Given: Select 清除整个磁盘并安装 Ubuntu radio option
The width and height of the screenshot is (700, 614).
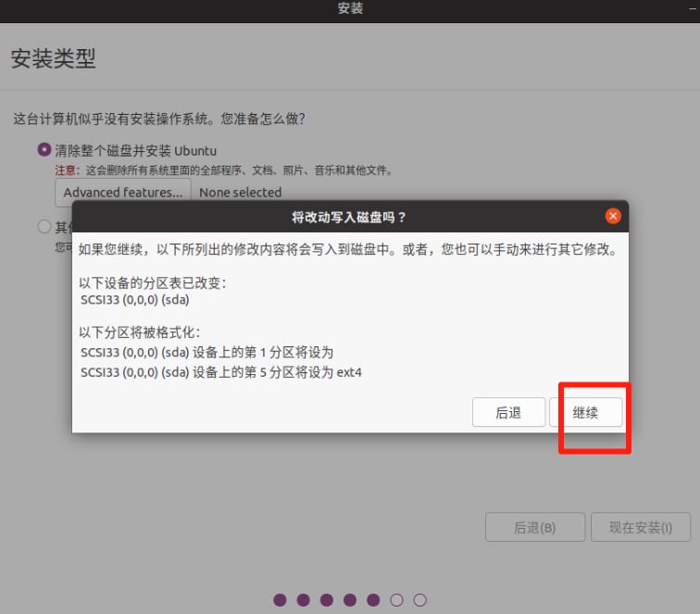Looking at the screenshot, I should tap(44, 150).
